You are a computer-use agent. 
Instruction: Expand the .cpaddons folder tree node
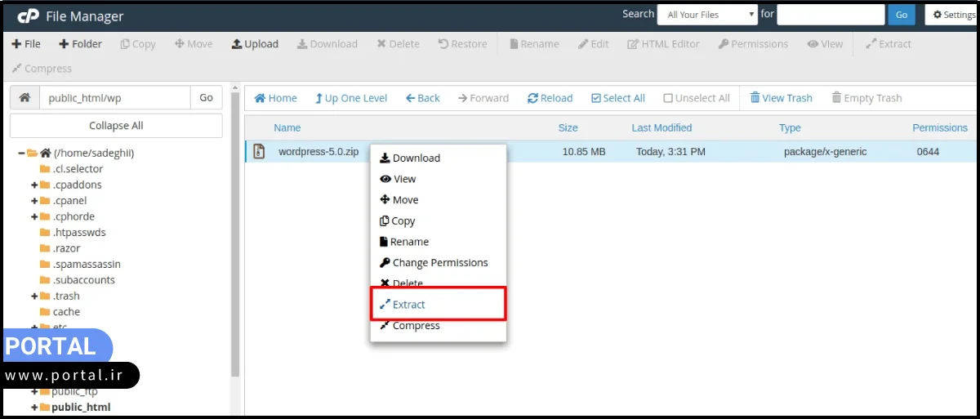tap(34, 185)
